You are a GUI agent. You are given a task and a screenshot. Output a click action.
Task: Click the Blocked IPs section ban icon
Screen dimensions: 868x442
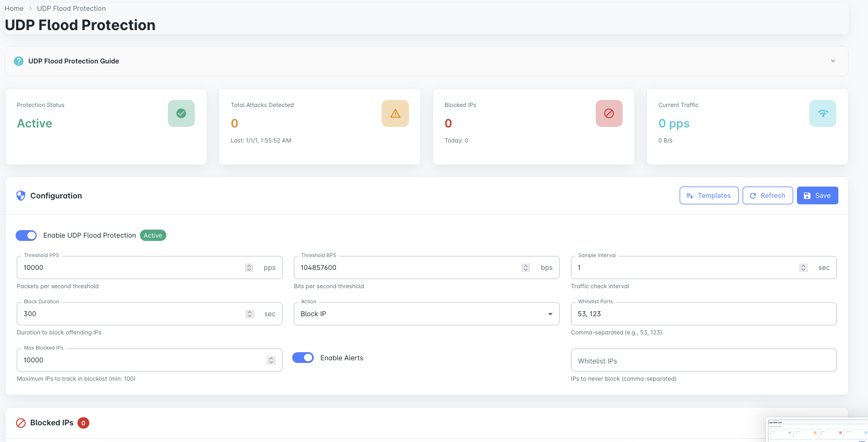pos(21,423)
